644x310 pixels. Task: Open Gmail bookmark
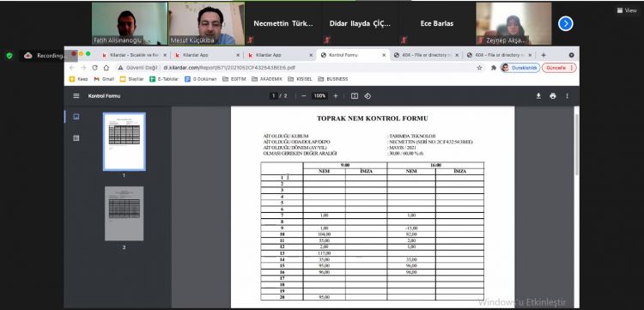point(104,79)
